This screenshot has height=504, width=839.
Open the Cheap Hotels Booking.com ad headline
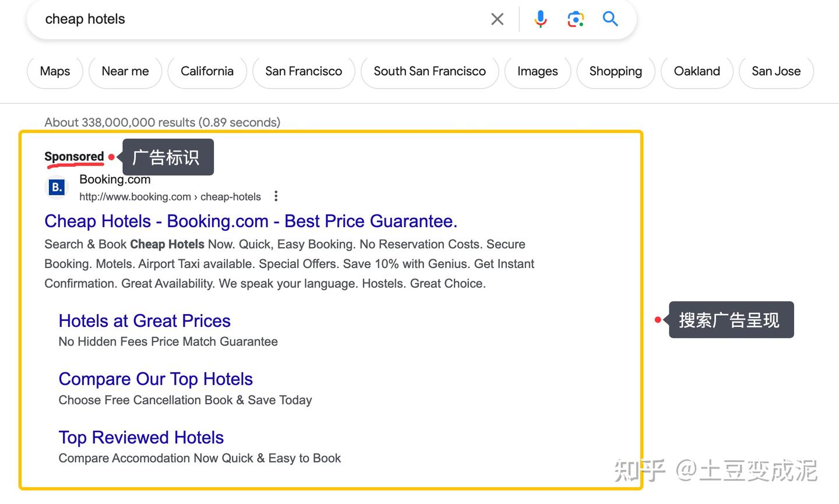pos(251,221)
